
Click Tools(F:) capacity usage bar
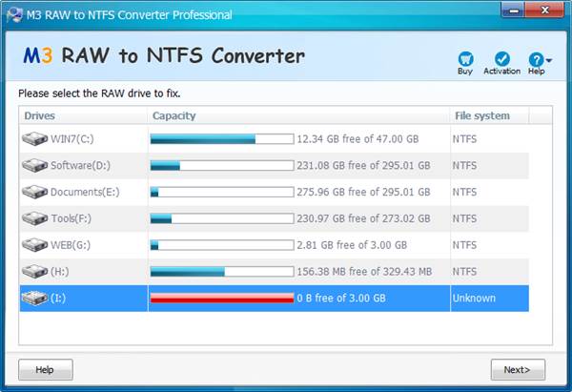tap(222, 218)
